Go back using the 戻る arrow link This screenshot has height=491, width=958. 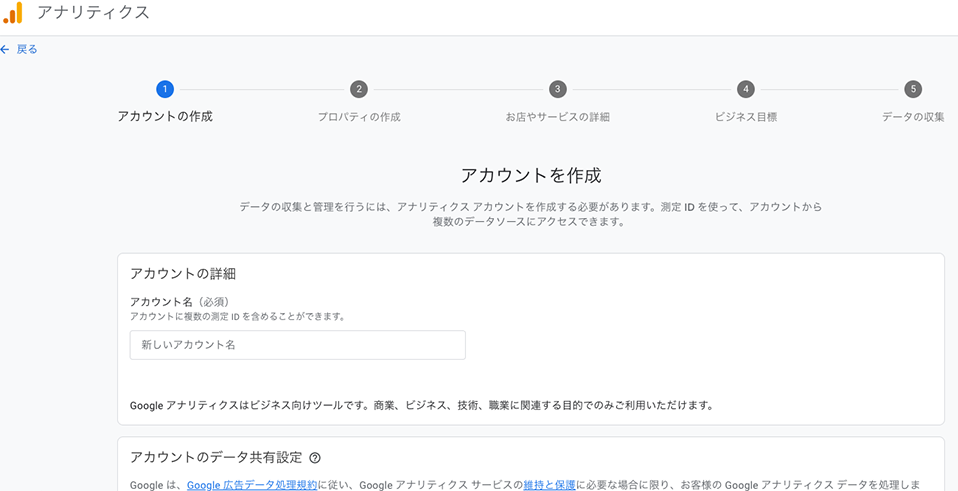tap(19, 49)
